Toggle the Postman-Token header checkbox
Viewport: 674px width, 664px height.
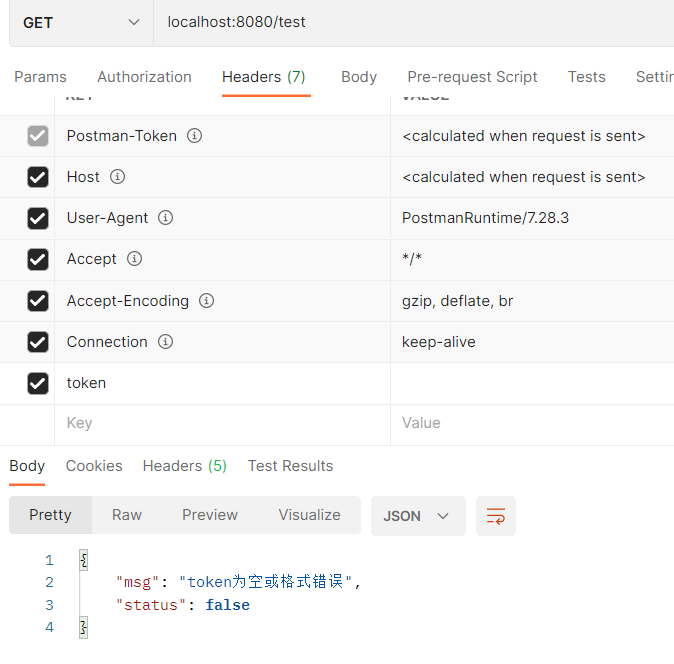38,136
